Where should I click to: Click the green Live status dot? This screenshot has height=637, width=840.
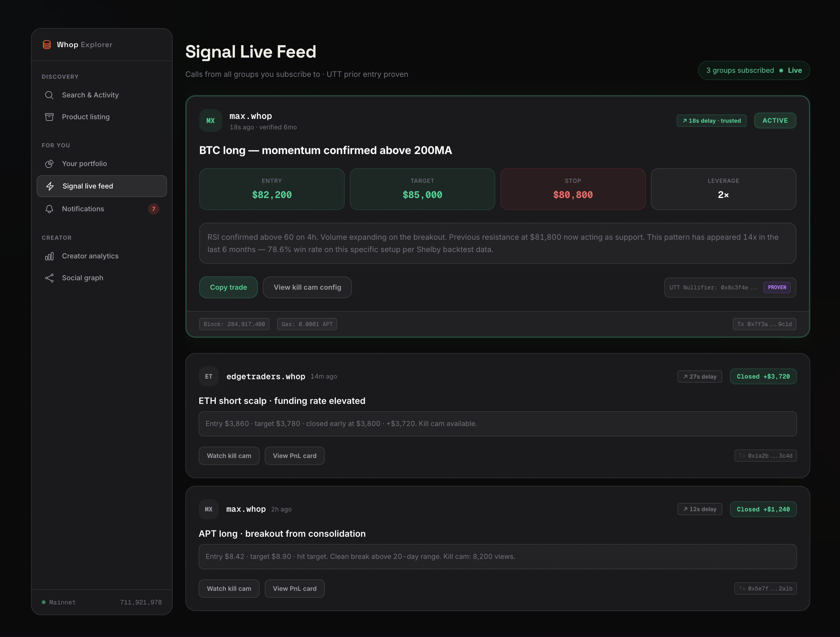click(x=781, y=70)
